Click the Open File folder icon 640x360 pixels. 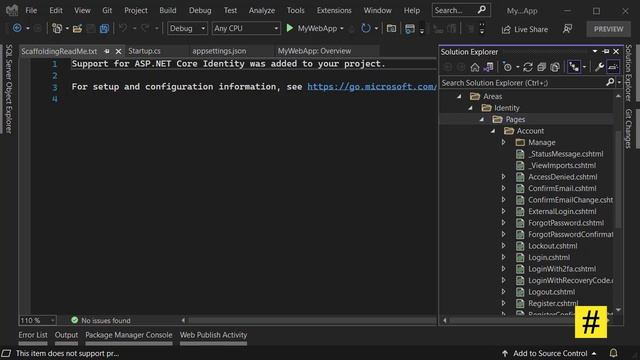coord(77,29)
